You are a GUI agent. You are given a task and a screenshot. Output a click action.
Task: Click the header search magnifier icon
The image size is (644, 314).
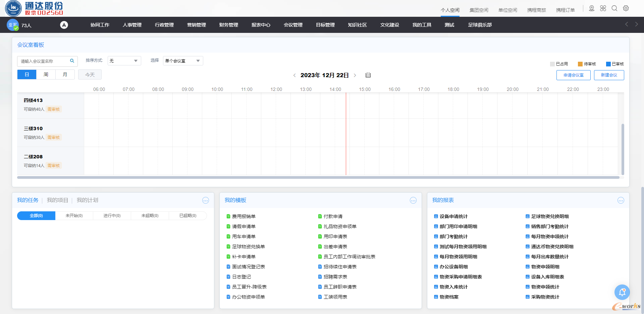coord(614,8)
